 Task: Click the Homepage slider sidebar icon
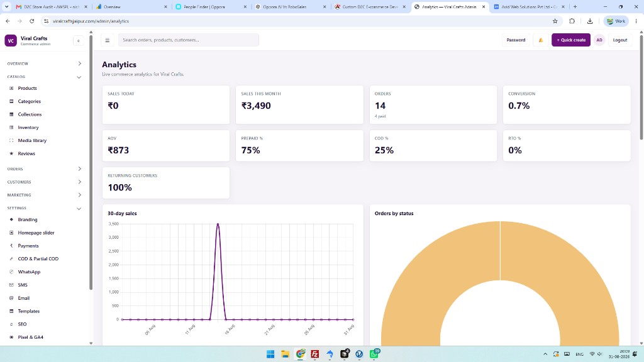(11, 233)
